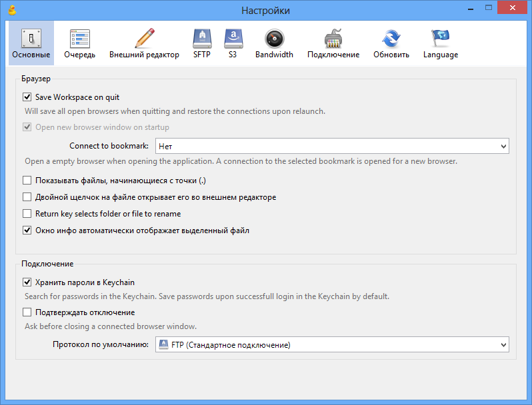Image resolution: width=532 pixels, height=405 pixels.
Task: Switch to the Bandwidth tab label
Action: (x=274, y=55)
